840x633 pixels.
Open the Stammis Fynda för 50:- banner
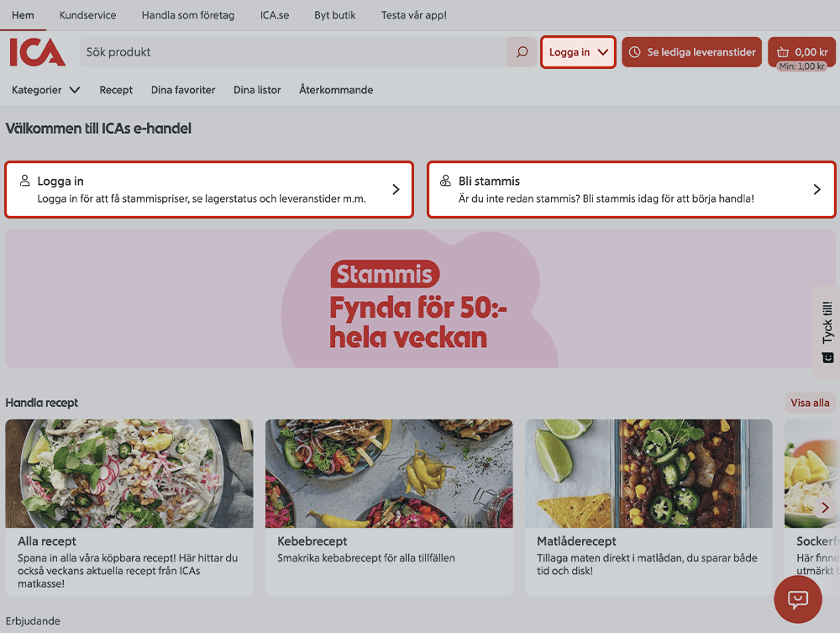click(419, 298)
